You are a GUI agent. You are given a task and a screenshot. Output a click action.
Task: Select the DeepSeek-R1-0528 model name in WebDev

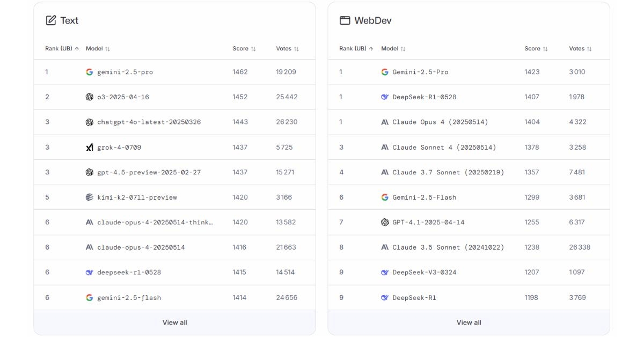[425, 97]
